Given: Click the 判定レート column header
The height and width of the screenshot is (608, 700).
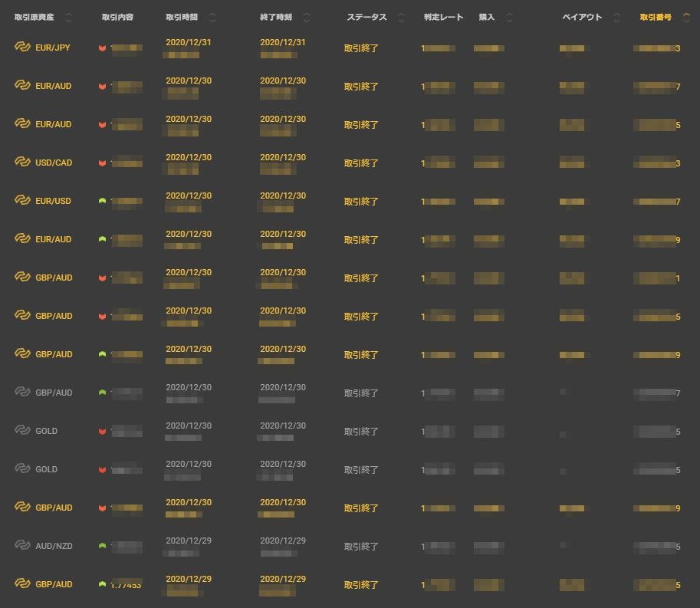Looking at the screenshot, I should coord(443,18).
